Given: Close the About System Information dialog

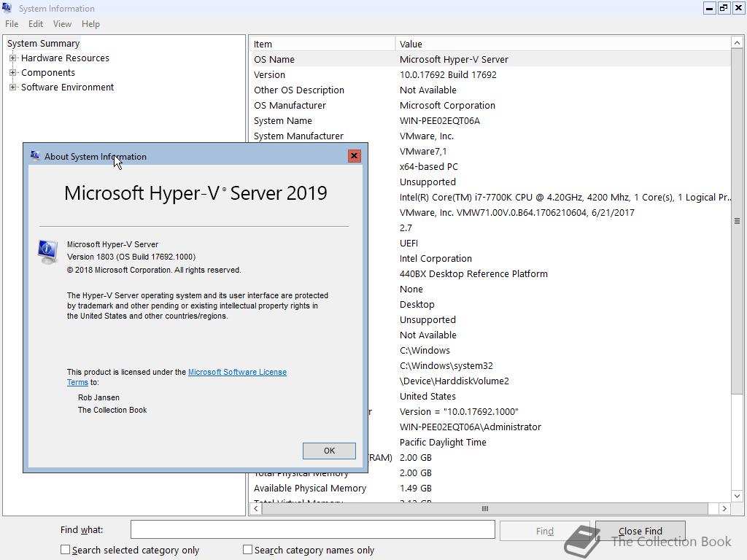Looking at the screenshot, I should 354,156.
